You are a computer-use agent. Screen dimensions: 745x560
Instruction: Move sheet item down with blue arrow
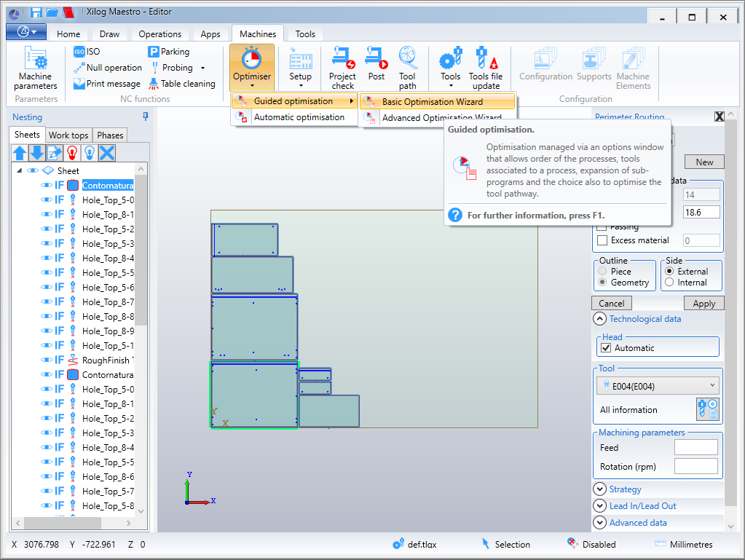point(37,153)
